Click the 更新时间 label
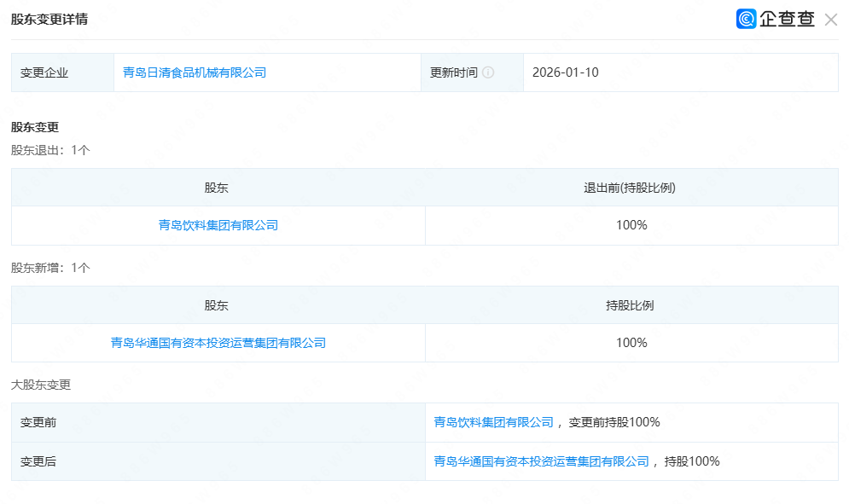The height and width of the screenshot is (504, 849). point(454,72)
